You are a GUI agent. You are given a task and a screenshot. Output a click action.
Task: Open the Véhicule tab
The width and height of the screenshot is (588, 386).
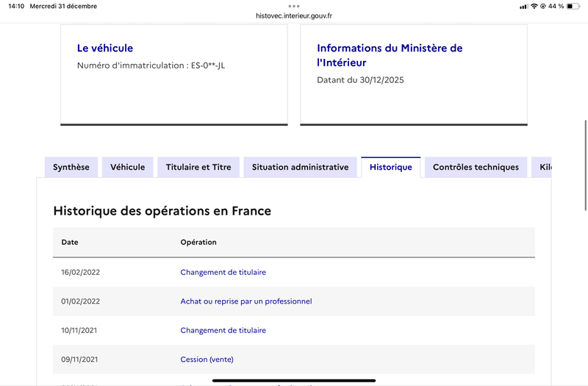pyautogui.click(x=128, y=167)
